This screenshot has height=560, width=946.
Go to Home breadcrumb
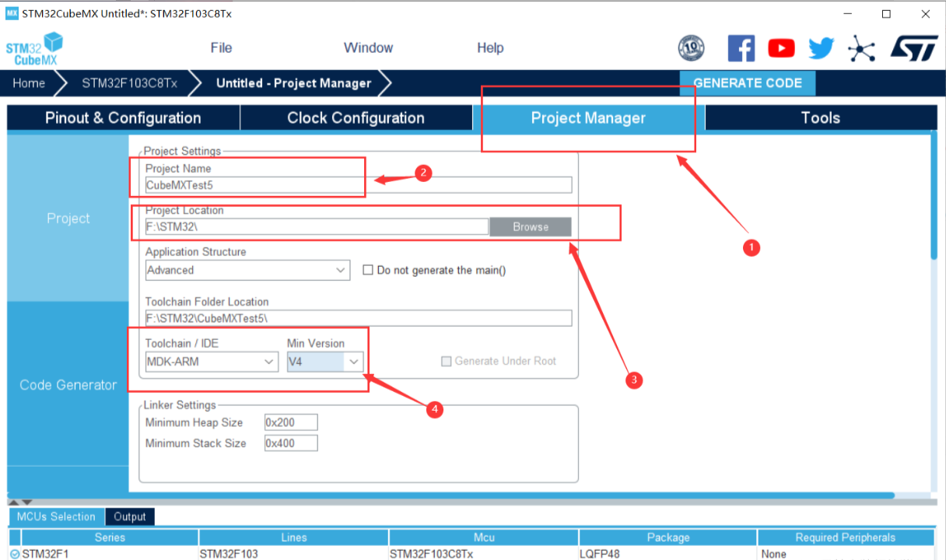[x=29, y=83]
